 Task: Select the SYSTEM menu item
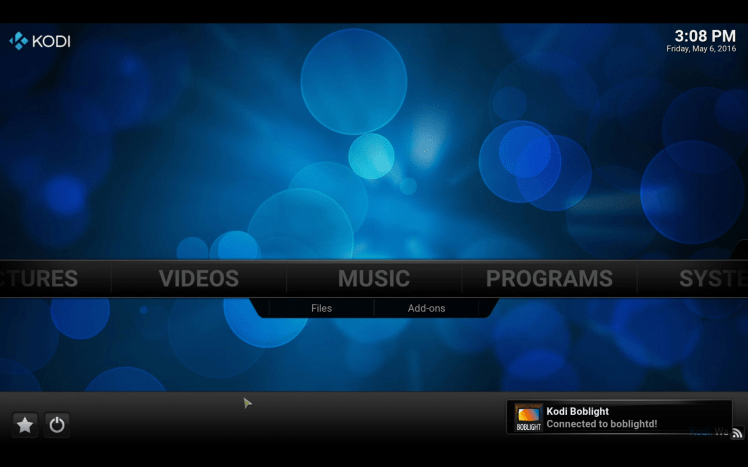coord(713,279)
